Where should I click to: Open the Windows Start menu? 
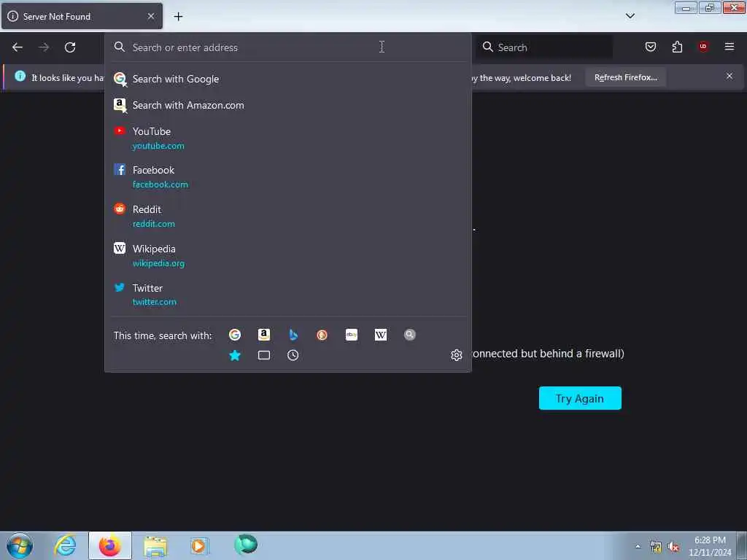20,545
